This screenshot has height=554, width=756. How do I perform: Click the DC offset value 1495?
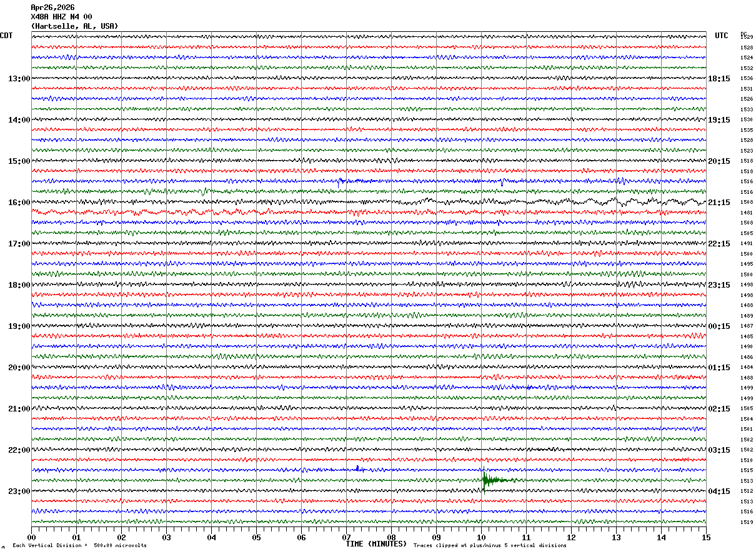pos(747,264)
